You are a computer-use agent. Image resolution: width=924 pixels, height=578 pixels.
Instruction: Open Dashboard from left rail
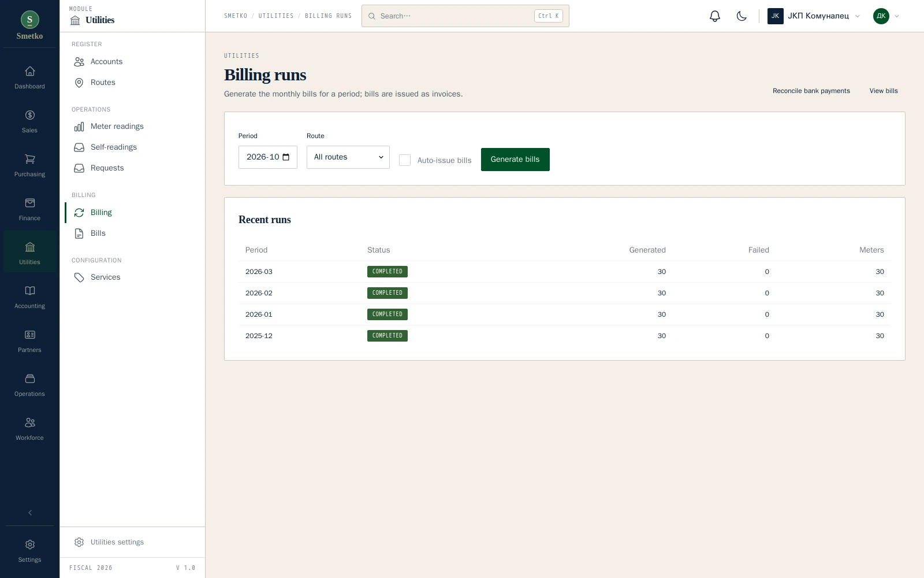coord(29,78)
